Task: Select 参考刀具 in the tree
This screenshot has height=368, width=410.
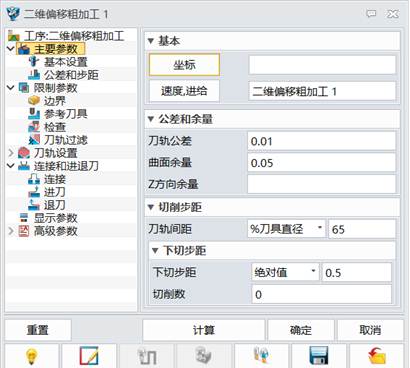Action: pos(65,114)
